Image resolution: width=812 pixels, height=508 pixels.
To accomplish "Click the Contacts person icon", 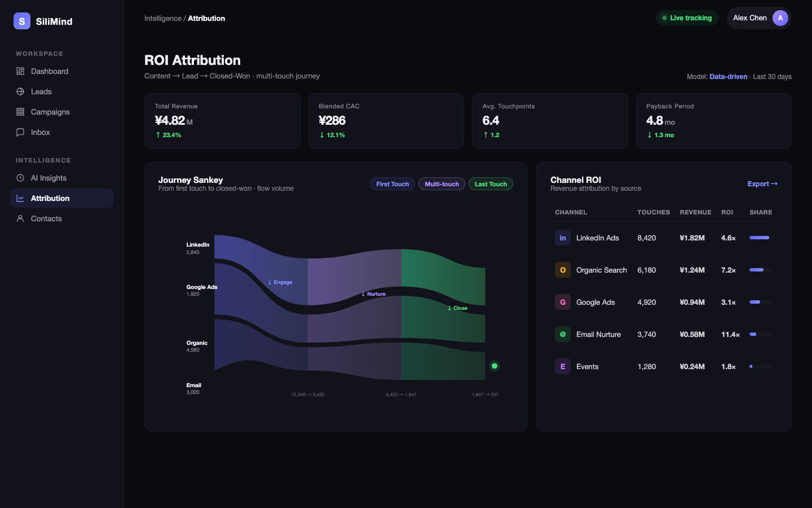I will tap(20, 218).
